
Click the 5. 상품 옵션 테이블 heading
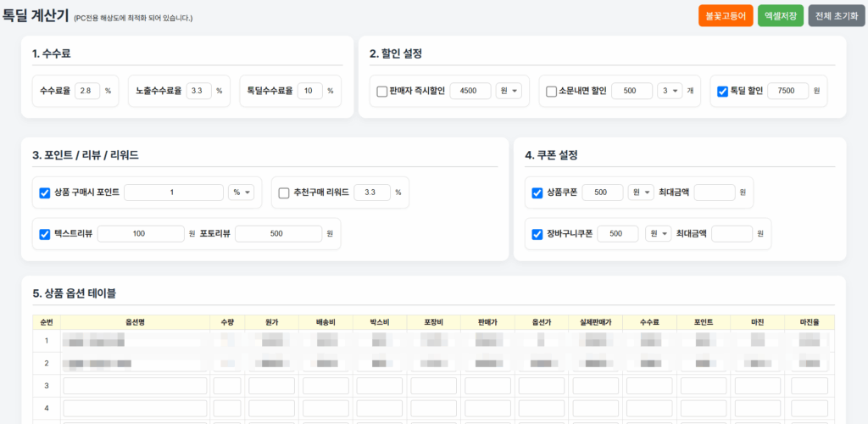75,293
